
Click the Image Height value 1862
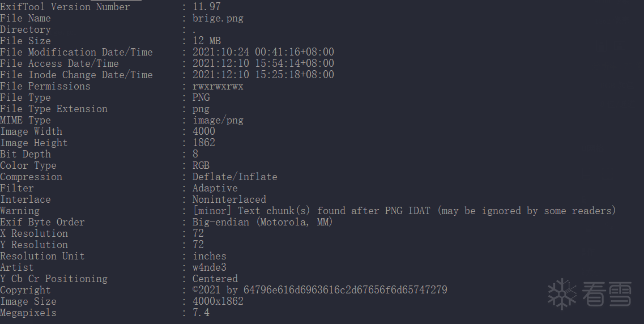pos(204,143)
